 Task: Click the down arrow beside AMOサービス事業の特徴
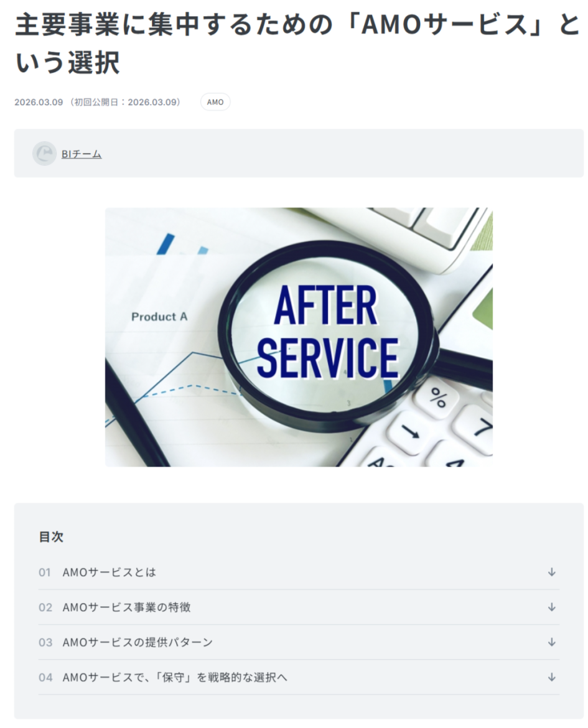551,607
